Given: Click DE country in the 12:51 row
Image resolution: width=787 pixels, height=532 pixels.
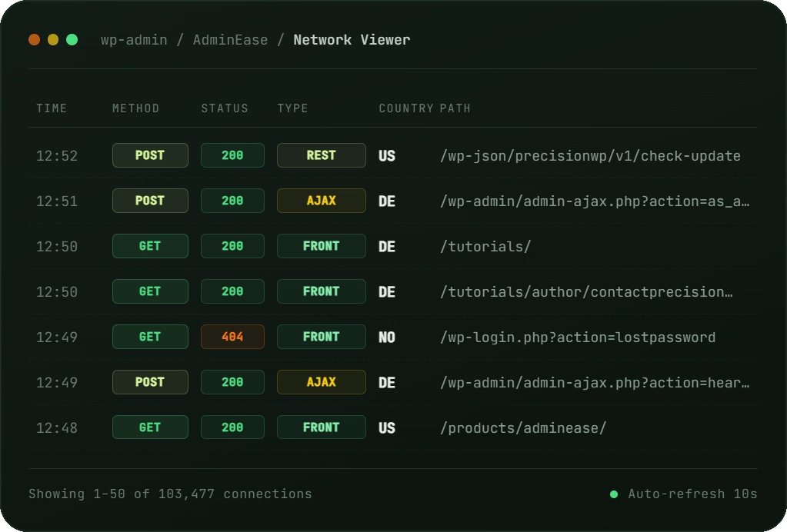Looking at the screenshot, I should pos(387,201).
